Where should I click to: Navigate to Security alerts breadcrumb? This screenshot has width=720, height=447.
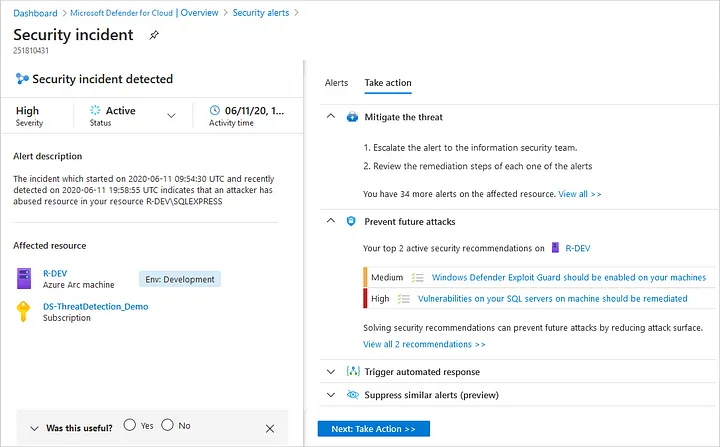[261, 13]
